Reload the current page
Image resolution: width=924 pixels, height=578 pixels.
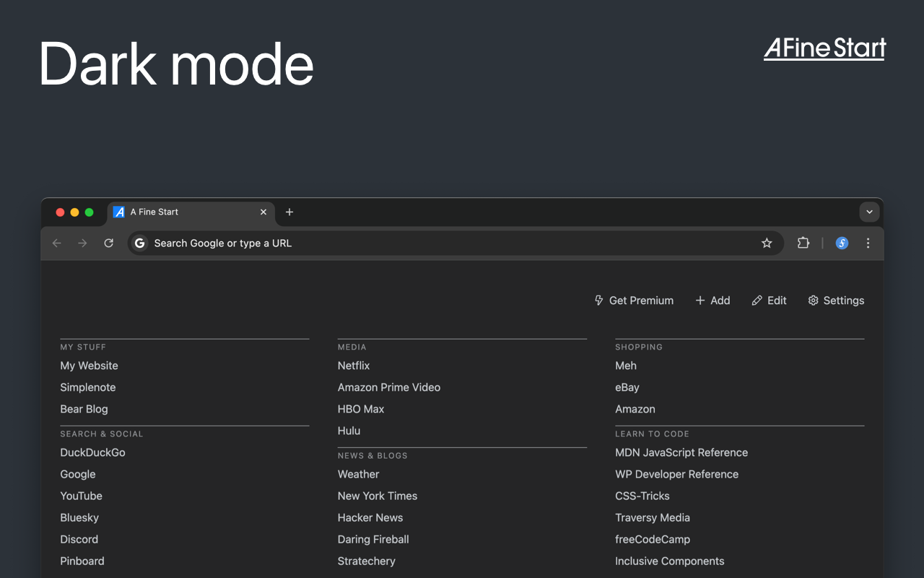[x=109, y=243]
